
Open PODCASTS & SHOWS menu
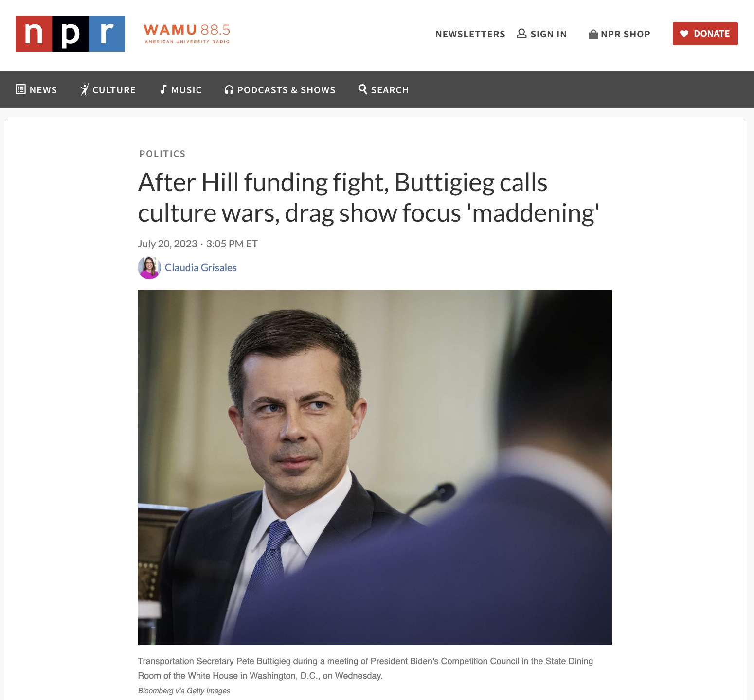(280, 89)
